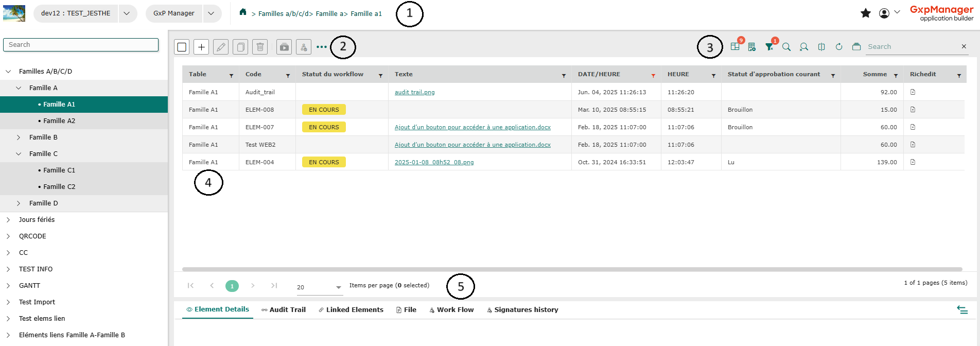This screenshot has width=980, height=346.
Task: Click the plus icon to add an element
Action: tap(201, 47)
